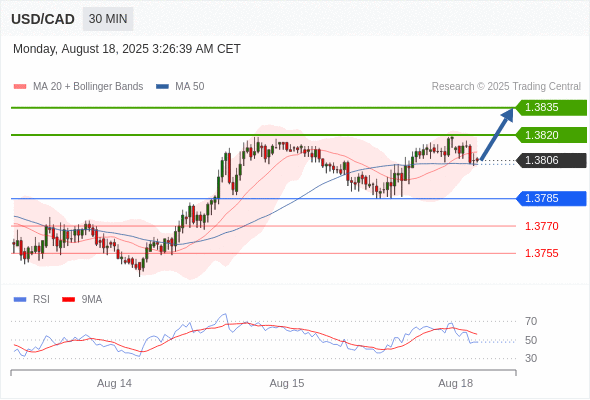Click the RSI 70 level label

click(531, 322)
